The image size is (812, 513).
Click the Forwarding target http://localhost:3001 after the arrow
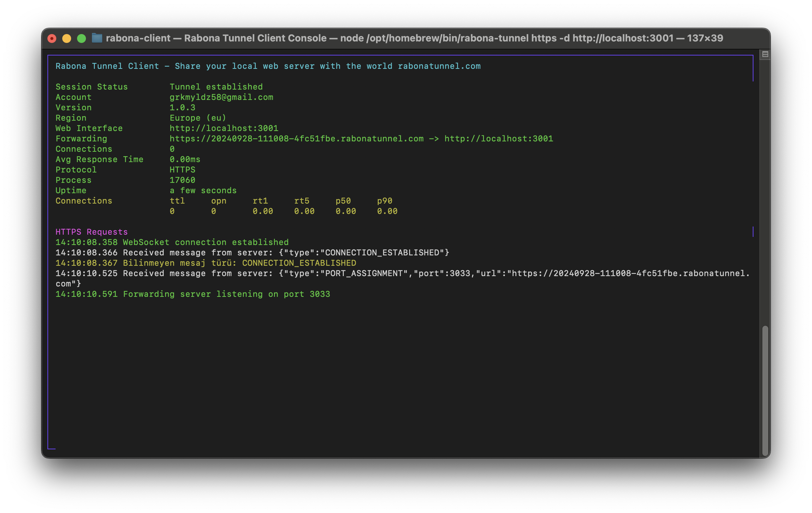point(499,139)
